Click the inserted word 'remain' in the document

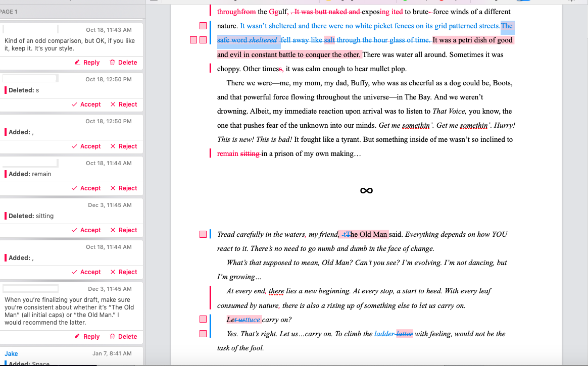coord(228,153)
